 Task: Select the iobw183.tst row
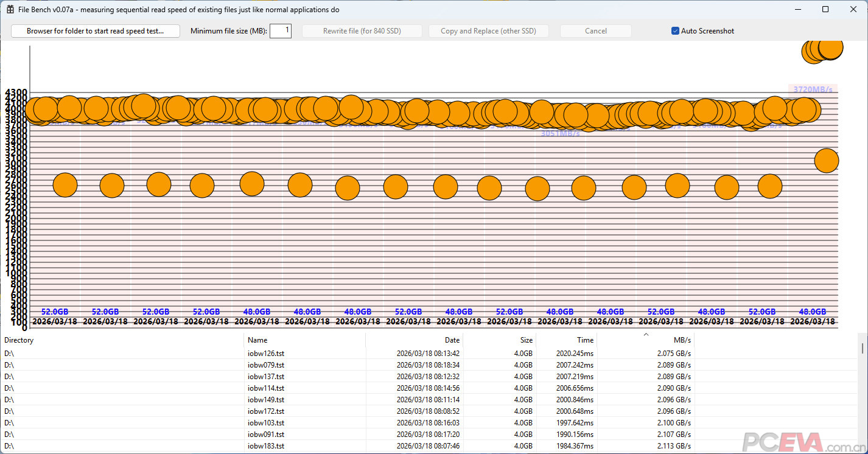click(266, 446)
